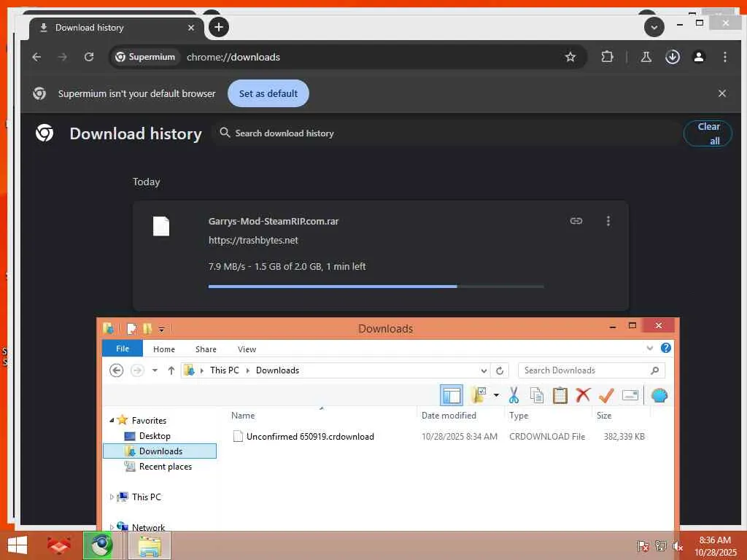Click the Paste clipboard icon

click(560, 395)
